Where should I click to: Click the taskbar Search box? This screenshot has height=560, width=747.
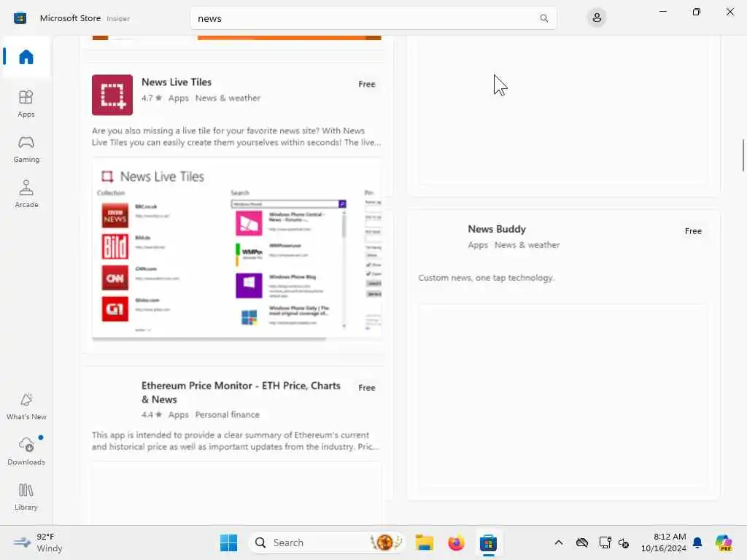tap(327, 542)
